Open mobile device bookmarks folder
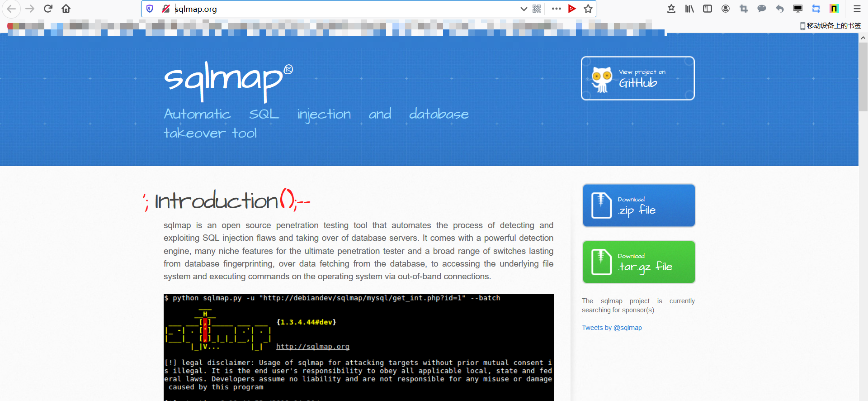Image resolution: width=868 pixels, height=401 pixels. click(x=830, y=26)
